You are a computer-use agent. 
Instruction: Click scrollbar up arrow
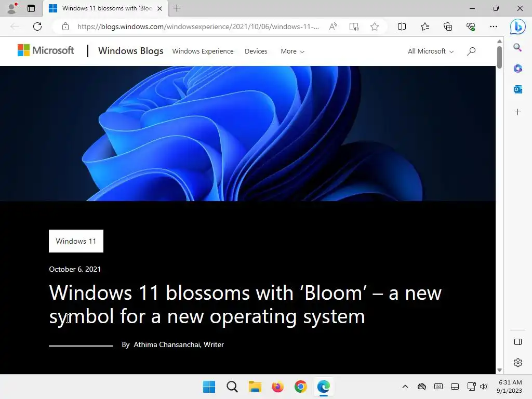coord(499,41)
